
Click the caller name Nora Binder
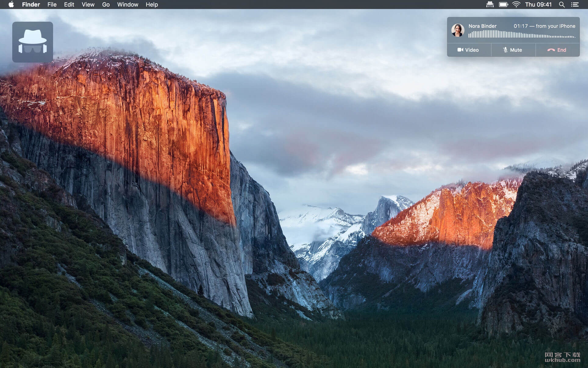(482, 26)
